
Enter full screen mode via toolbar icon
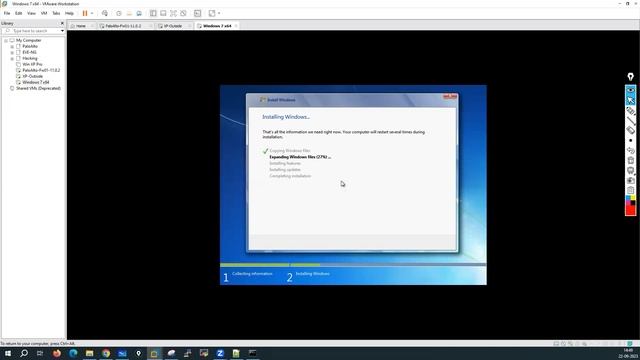pyautogui.click(x=173, y=13)
